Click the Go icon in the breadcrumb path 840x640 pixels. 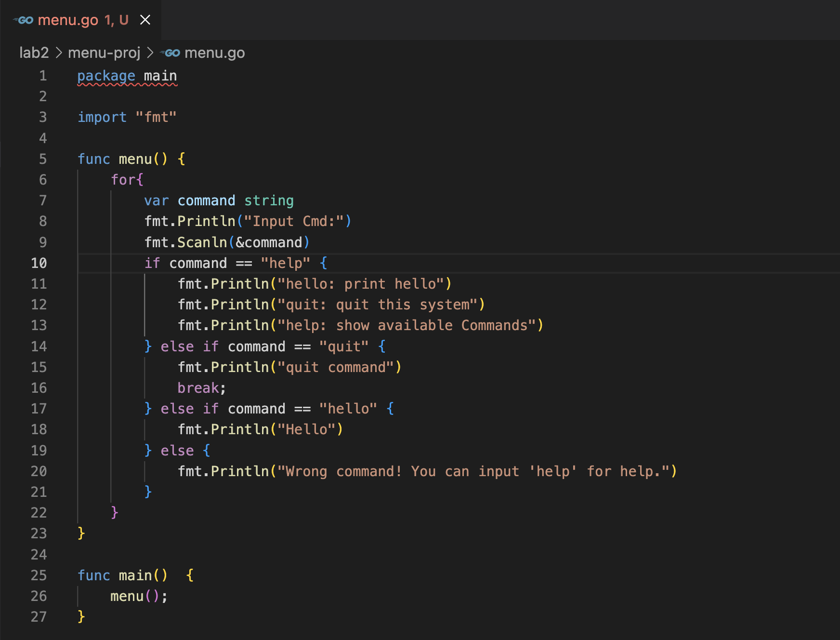pos(170,53)
